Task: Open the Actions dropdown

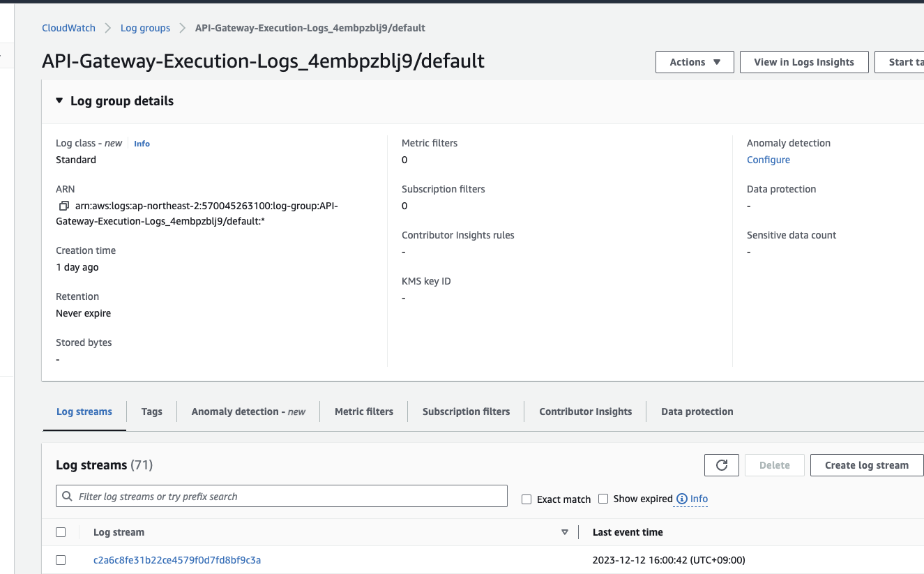Action: [x=695, y=62]
